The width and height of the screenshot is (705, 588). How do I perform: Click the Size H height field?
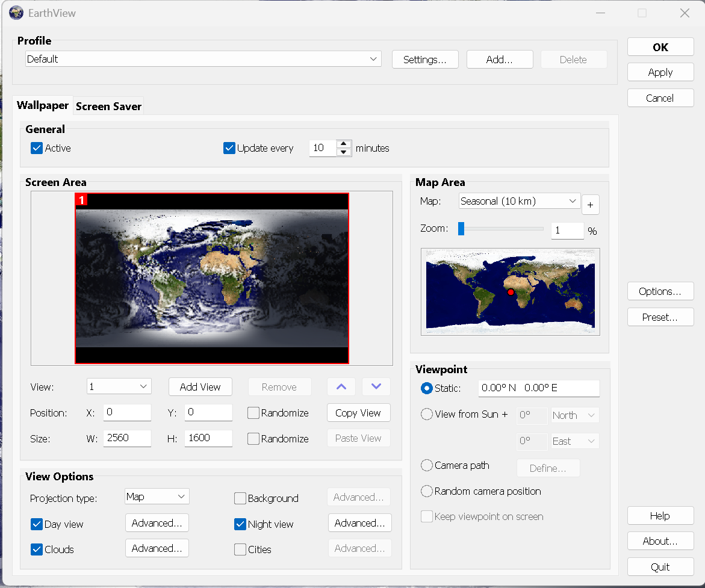point(208,438)
